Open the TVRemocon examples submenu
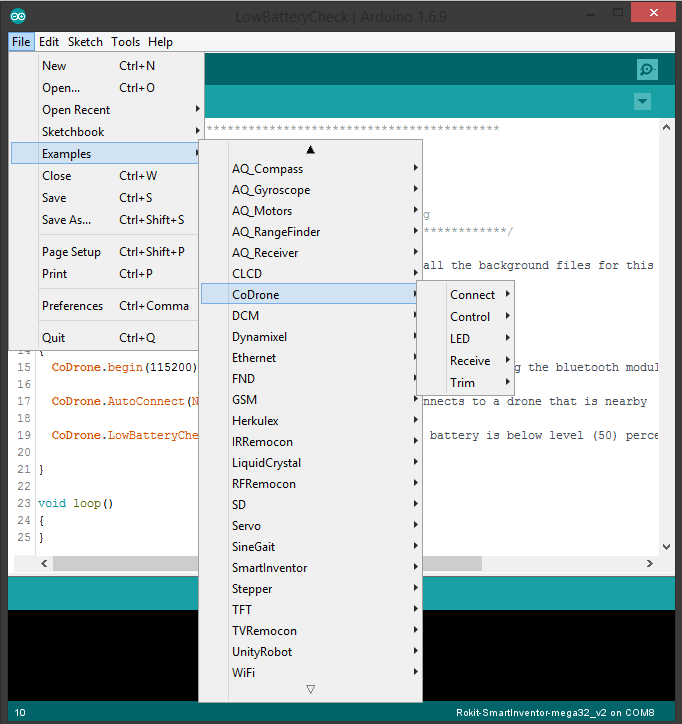The height and width of the screenshot is (724, 682). point(310,631)
